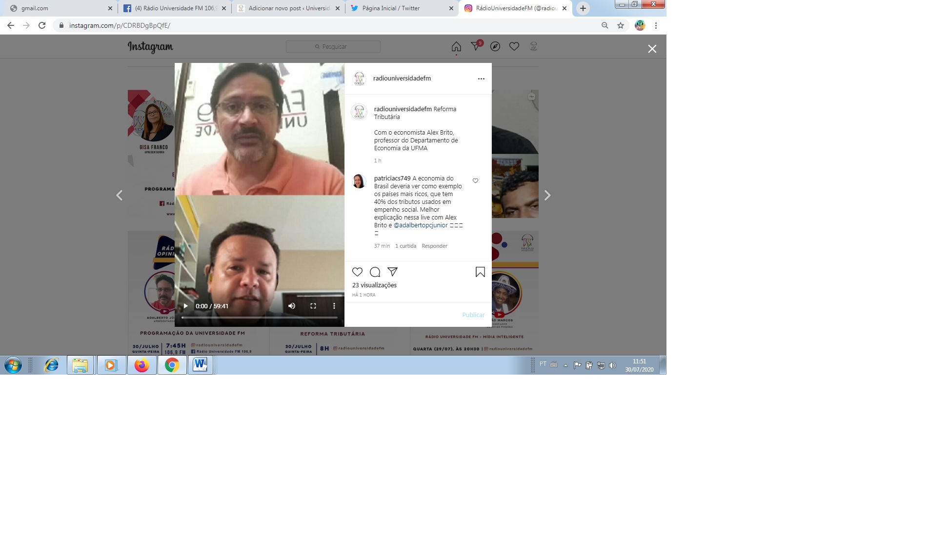Open the zoom indicator in address bar
The width and height of the screenshot is (927, 560).
pos(605,25)
